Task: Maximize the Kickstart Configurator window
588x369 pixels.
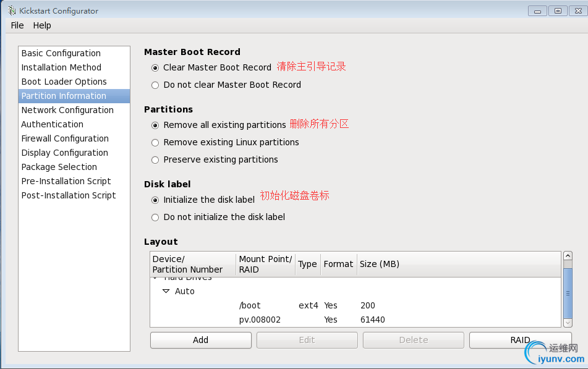Action: pos(558,11)
